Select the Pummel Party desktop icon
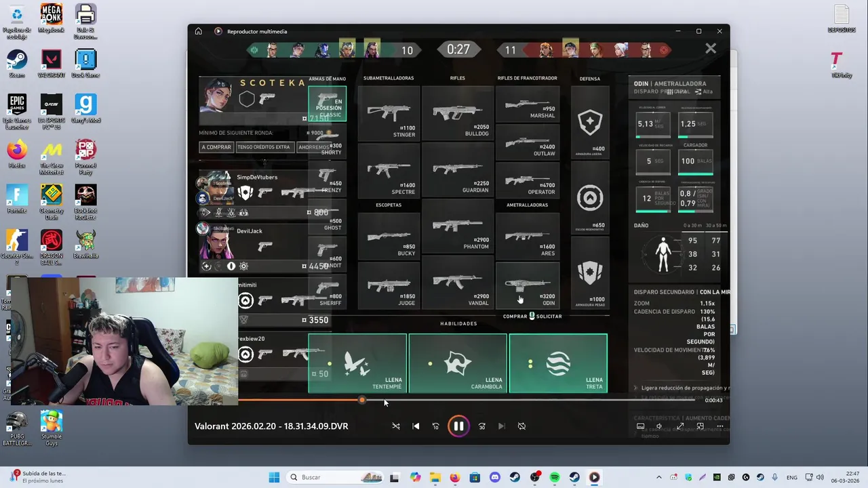The image size is (868, 488). pyautogui.click(x=85, y=158)
